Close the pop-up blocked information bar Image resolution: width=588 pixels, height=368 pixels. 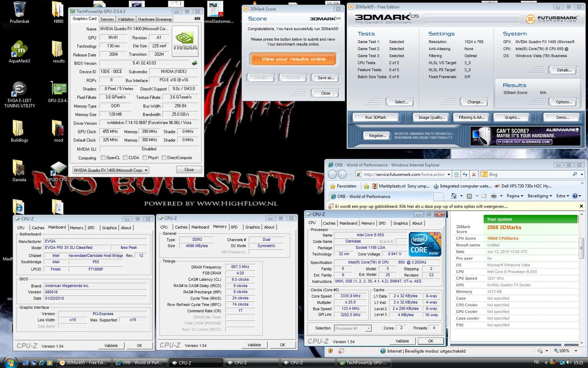[x=581, y=206]
